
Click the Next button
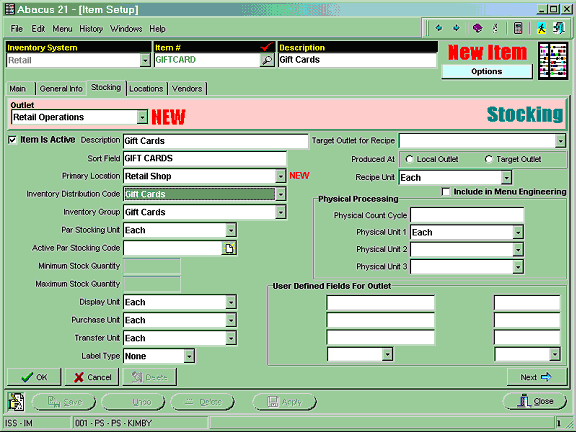536,377
